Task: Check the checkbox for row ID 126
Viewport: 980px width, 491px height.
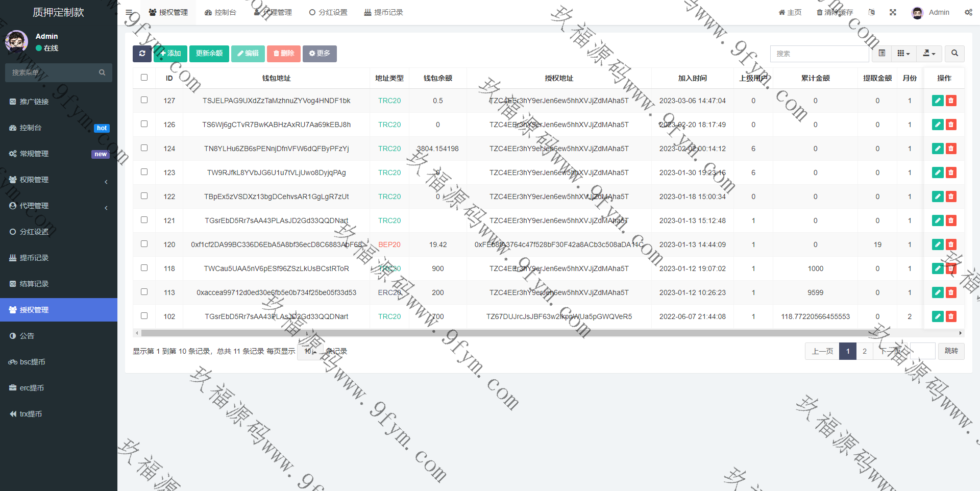Action: pyautogui.click(x=144, y=124)
